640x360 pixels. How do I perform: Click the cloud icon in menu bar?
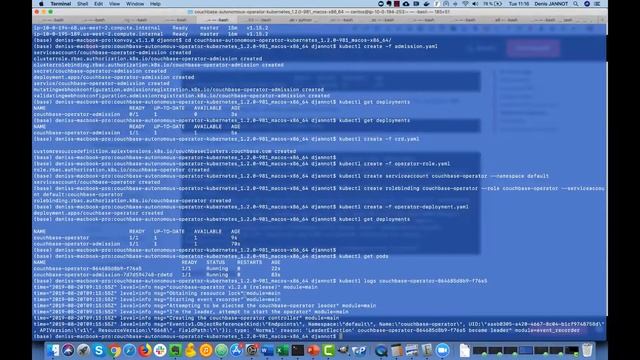[406, 4]
